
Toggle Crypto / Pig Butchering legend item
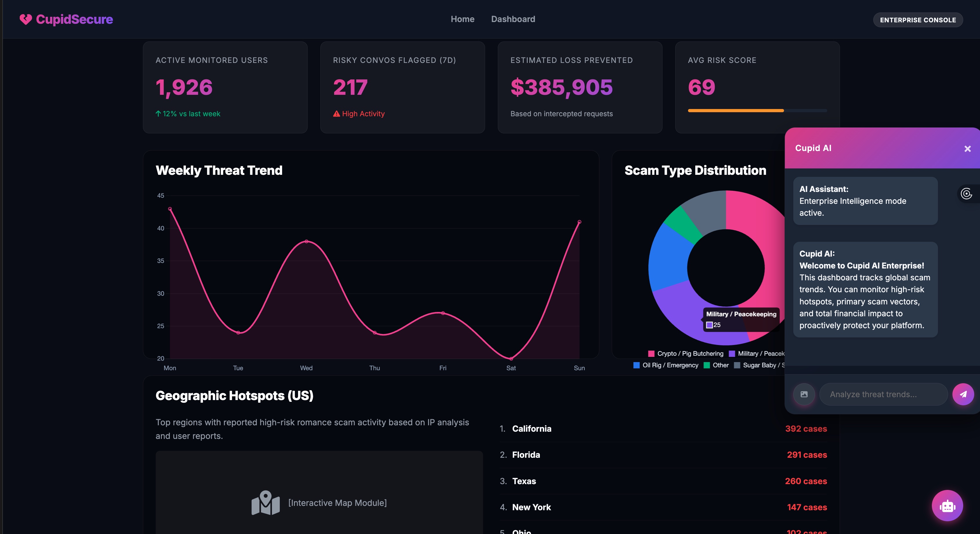tap(685, 354)
